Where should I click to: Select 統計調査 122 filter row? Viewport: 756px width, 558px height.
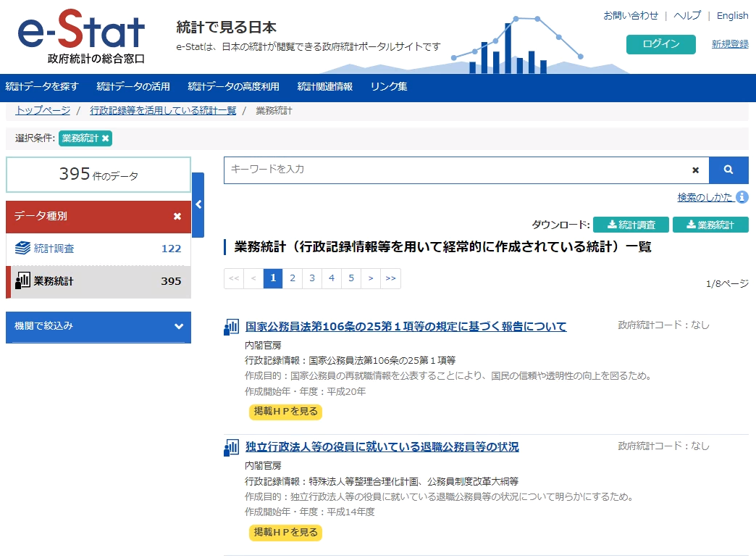pyautogui.click(x=98, y=249)
